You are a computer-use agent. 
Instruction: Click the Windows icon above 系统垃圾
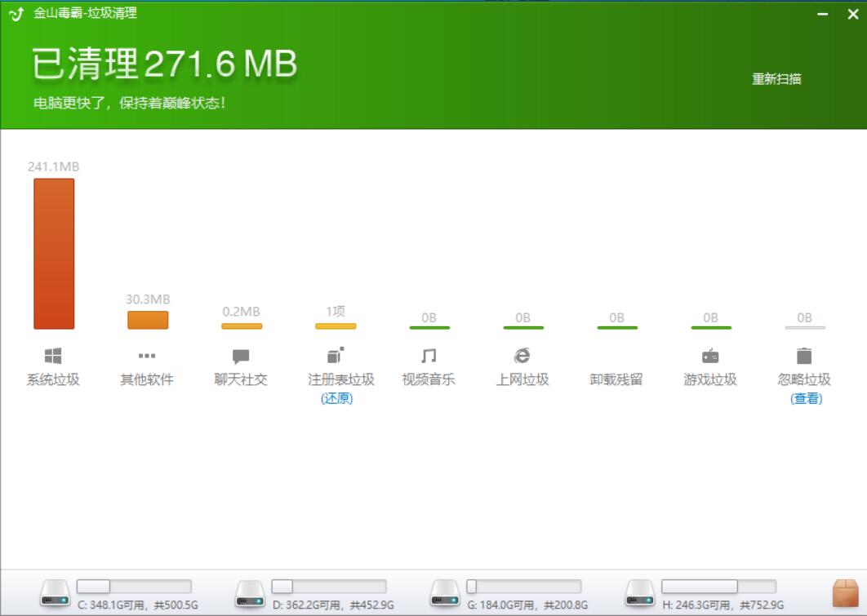point(53,356)
